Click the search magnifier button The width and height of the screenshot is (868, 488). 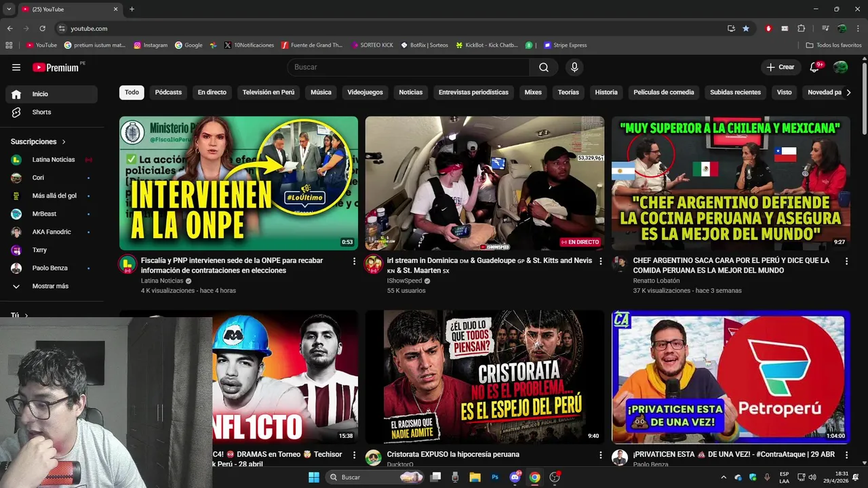[x=544, y=67]
